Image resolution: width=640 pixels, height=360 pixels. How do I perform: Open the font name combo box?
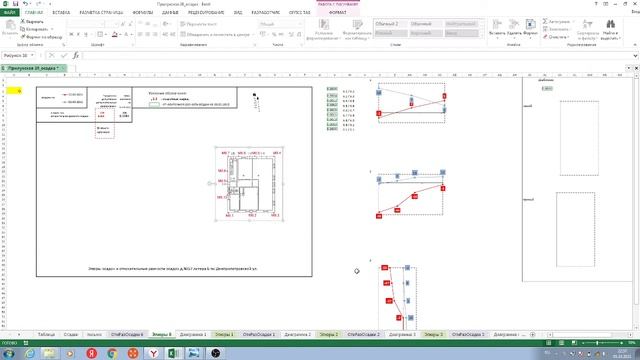[x=86, y=24]
